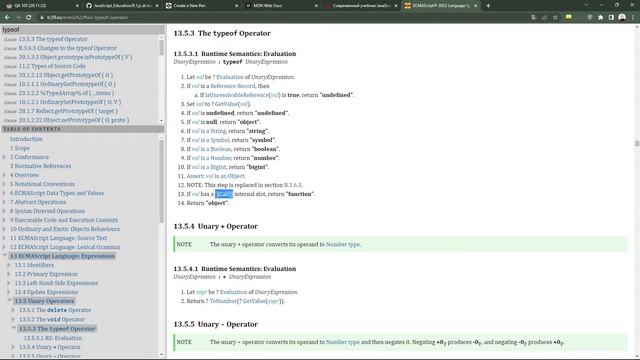Follow the IsUnresolvableReference link
The height and width of the screenshot is (360, 640).
[x=237, y=95]
